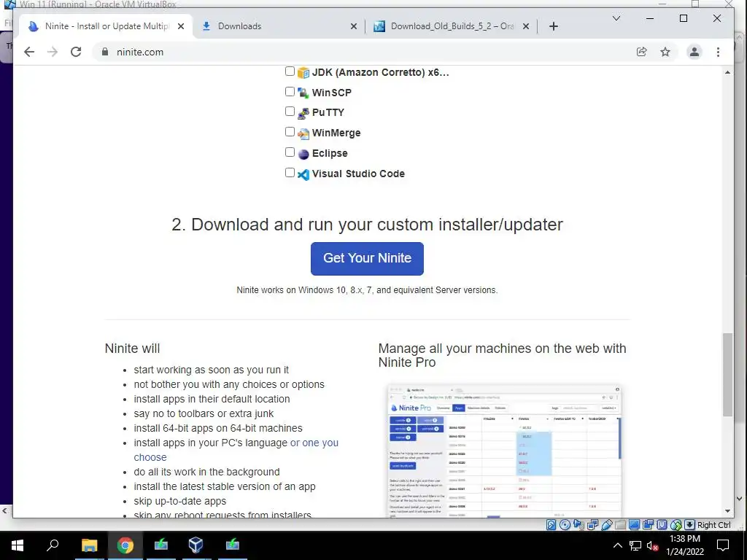This screenshot has width=747, height=560.
Task: Open the Chrome profile menu
Action: (x=694, y=52)
